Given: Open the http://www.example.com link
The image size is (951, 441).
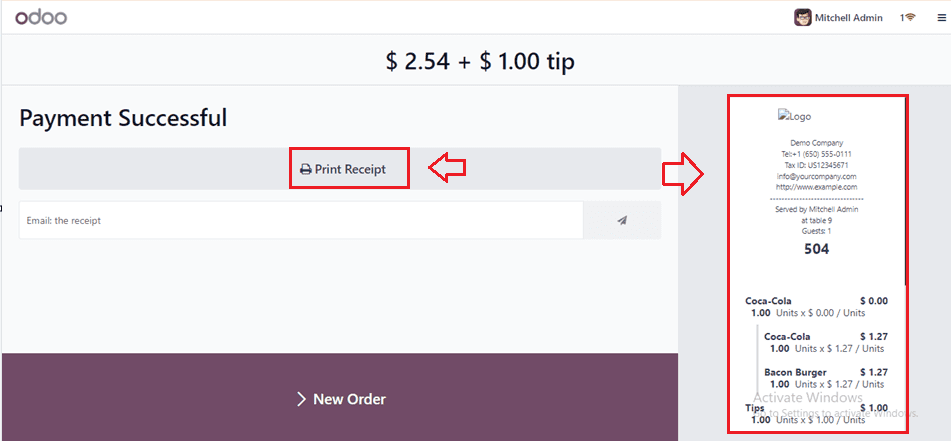Looking at the screenshot, I should pyautogui.click(x=817, y=187).
